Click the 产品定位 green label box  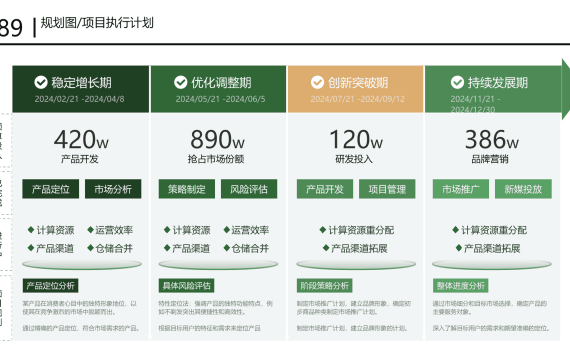pos(51,189)
